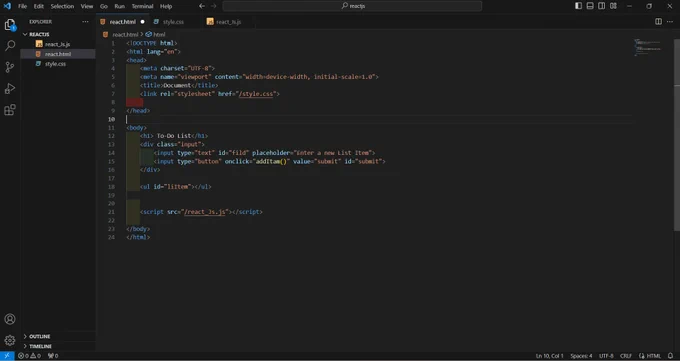Open the Run menu

tap(119, 6)
